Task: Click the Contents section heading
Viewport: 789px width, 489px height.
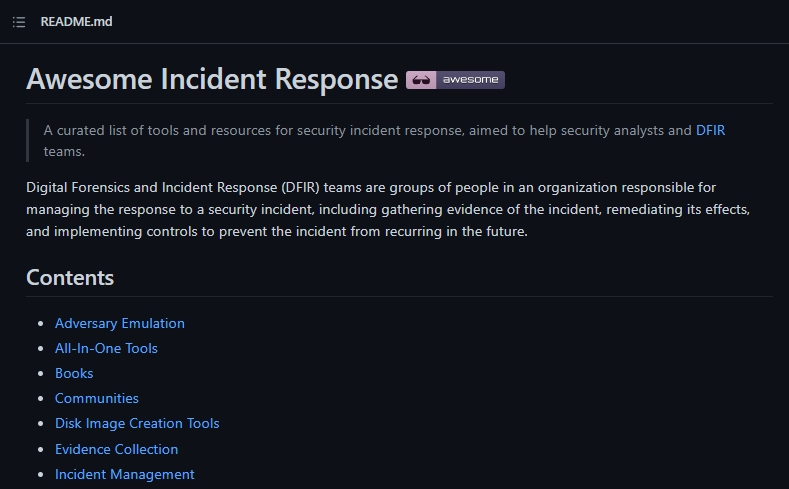Action: pos(70,277)
